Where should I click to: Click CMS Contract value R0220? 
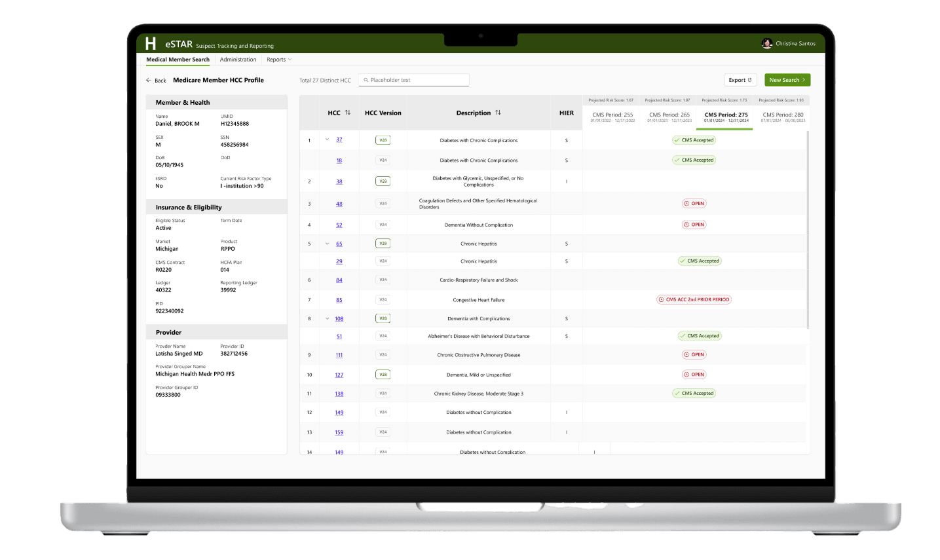tap(164, 270)
